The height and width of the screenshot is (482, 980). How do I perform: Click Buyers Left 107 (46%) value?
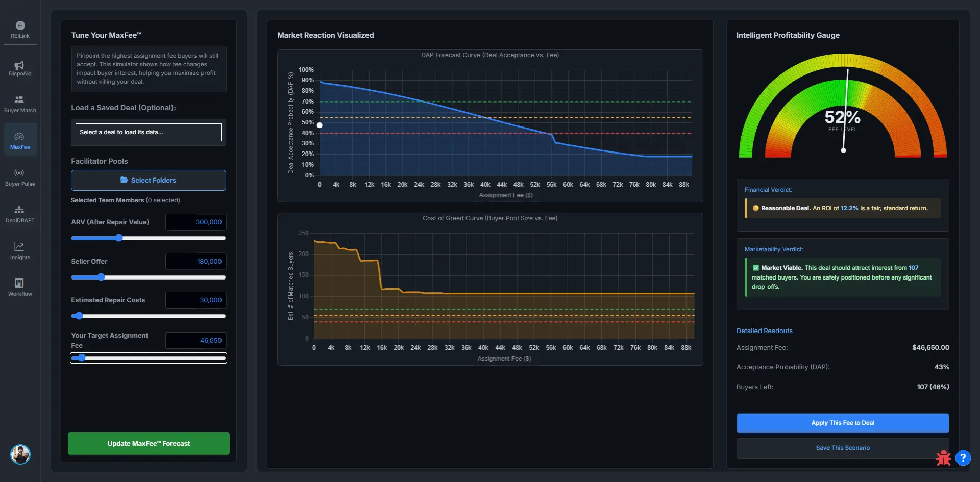coord(933,387)
